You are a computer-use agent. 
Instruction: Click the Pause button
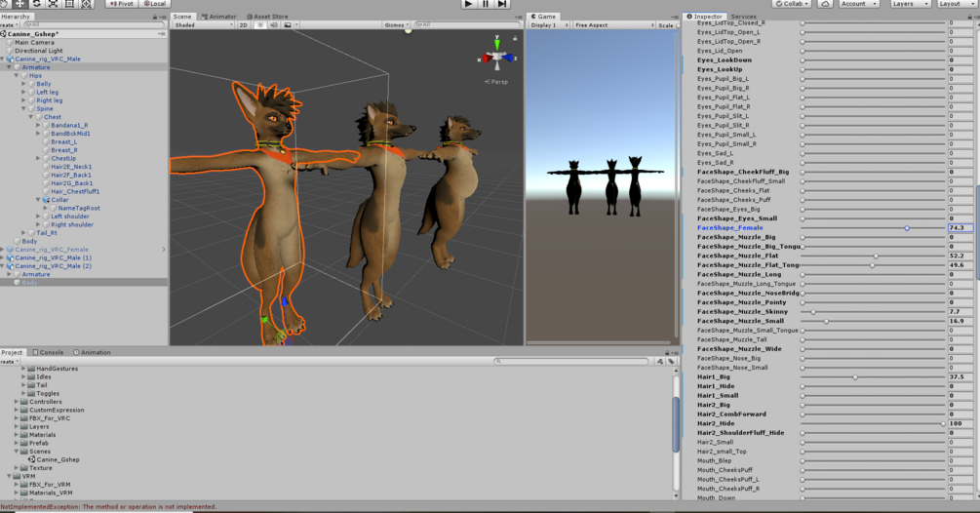(x=486, y=3)
